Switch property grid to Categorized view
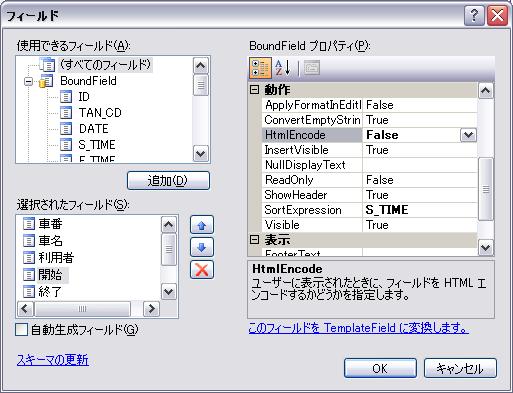The height and width of the screenshot is (393, 513). pyautogui.click(x=260, y=68)
